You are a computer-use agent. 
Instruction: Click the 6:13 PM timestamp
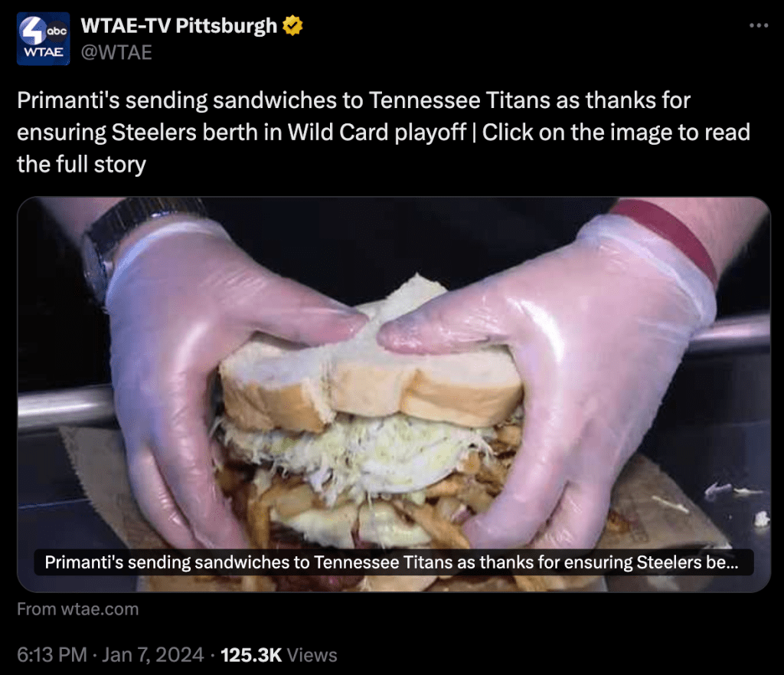pyautogui.click(x=52, y=655)
